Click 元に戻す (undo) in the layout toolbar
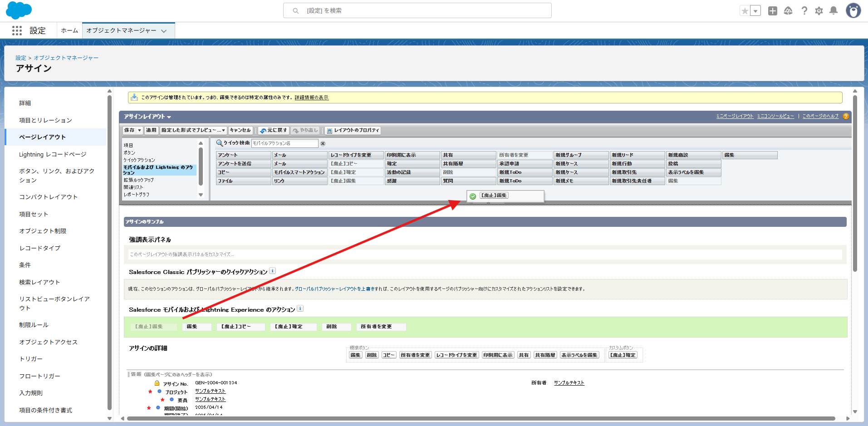 click(x=274, y=130)
